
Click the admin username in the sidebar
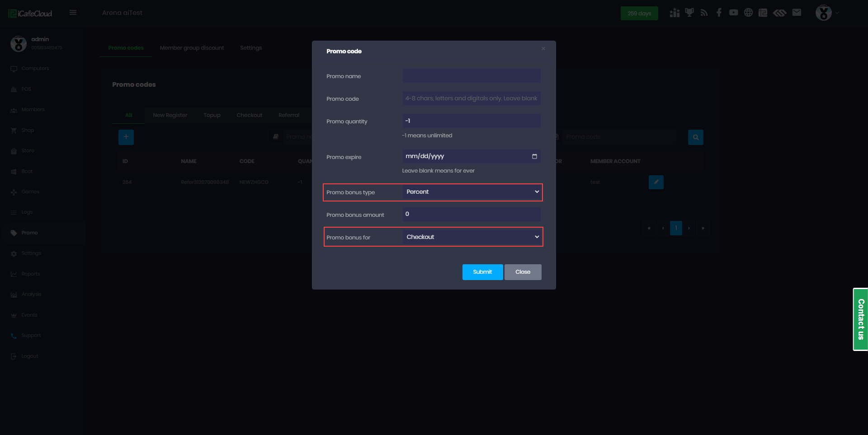pos(40,39)
